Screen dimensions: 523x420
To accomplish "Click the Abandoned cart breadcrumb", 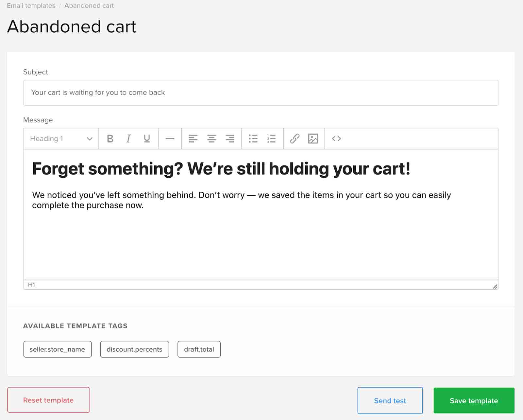I will tap(89, 6).
